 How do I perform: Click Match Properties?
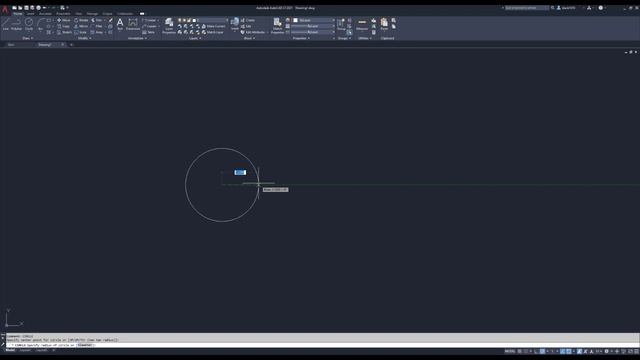(x=277, y=25)
